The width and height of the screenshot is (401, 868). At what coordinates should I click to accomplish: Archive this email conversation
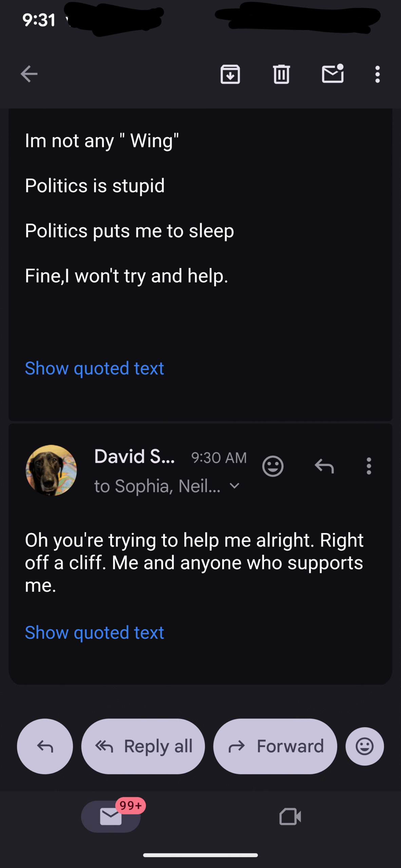click(x=230, y=74)
